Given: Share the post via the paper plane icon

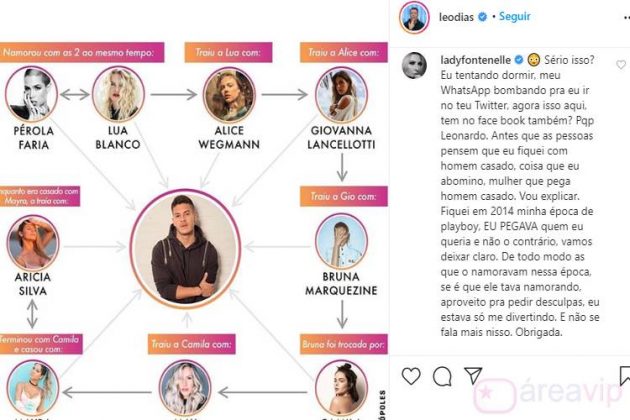Looking at the screenshot, I should [473, 375].
